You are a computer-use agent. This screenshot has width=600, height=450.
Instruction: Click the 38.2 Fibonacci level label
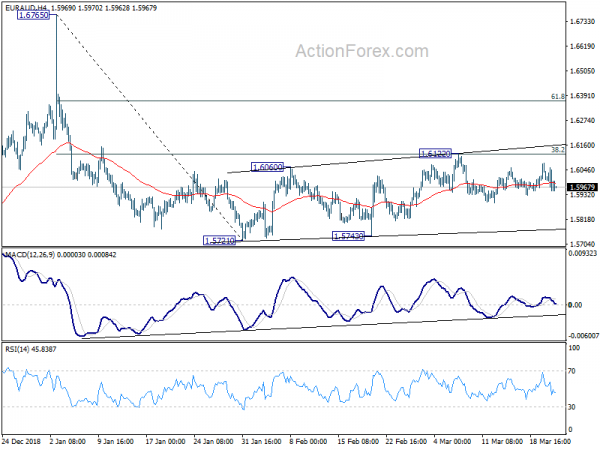558,150
